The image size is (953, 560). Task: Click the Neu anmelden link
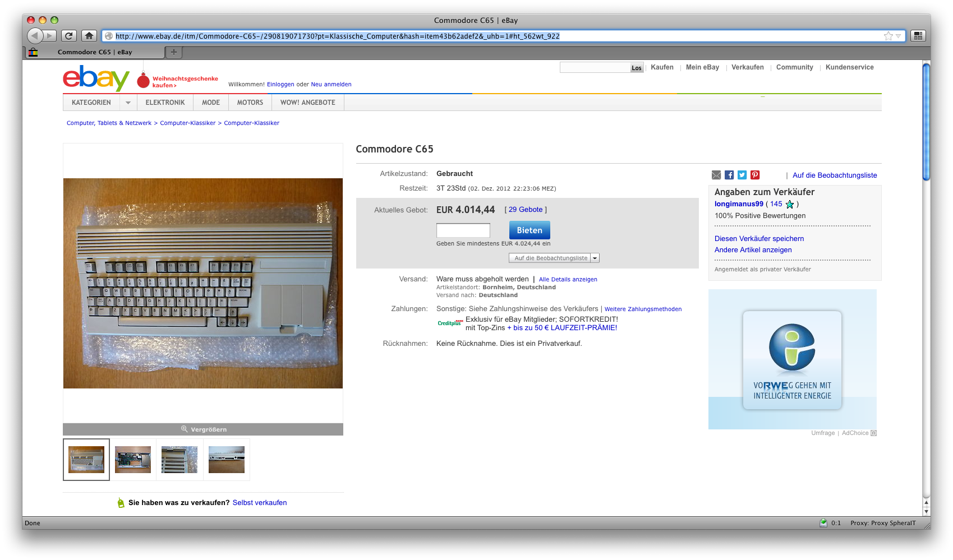point(331,85)
